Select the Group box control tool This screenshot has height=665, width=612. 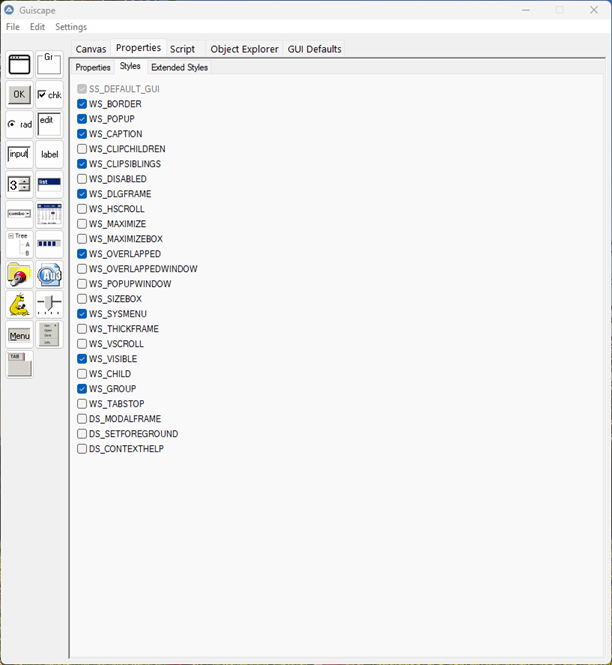(x=49, y=65)
